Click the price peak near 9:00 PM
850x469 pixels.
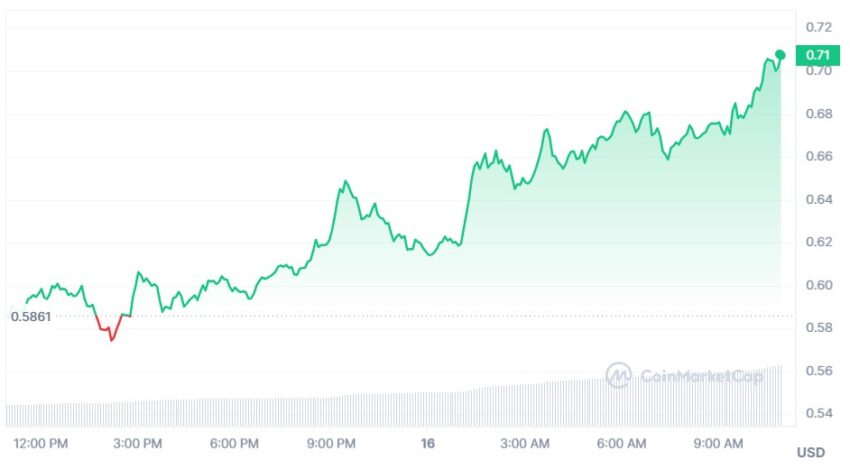pos(345,182)
